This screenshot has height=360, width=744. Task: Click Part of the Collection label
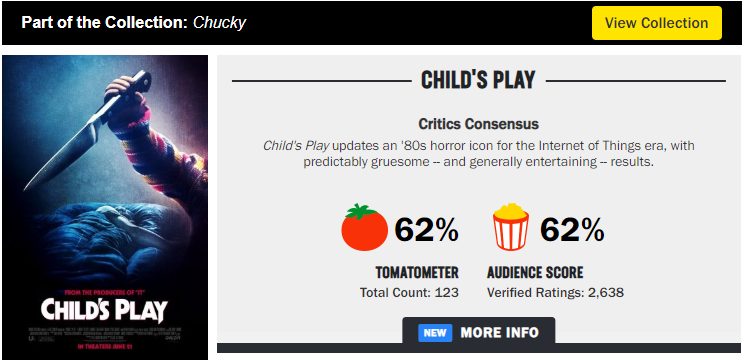click(x=104, y=22)
